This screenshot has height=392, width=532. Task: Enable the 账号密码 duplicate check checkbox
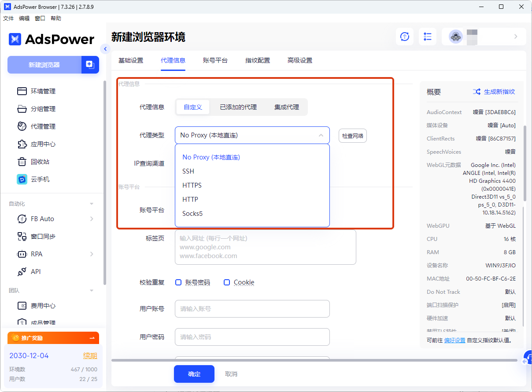coord(178,282)
